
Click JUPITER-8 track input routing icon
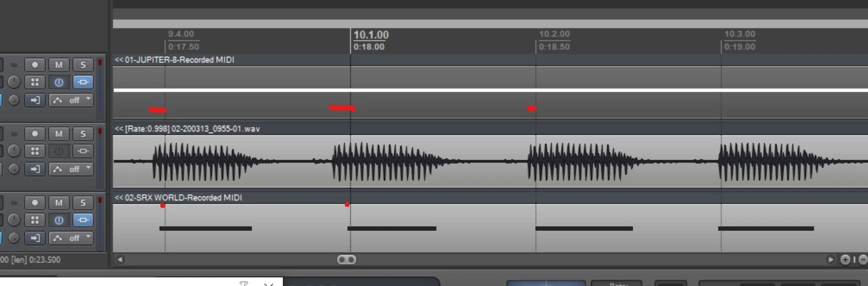click(34, 100)
